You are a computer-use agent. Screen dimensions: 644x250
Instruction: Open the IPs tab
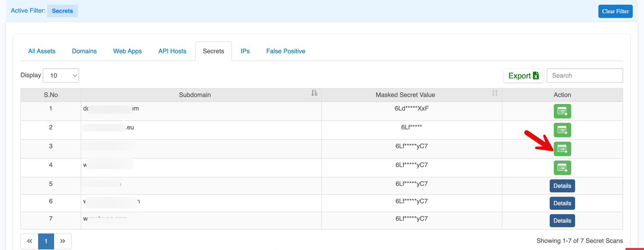(245, 51)
